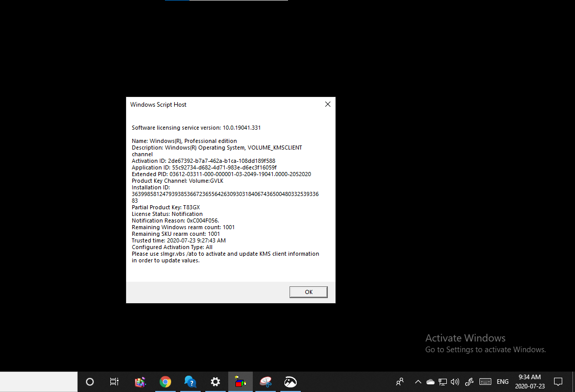Open Snipping Tool from the taskbar
Image resolution: width=575 pixels, height=392 pixels.
click(266, 382)
